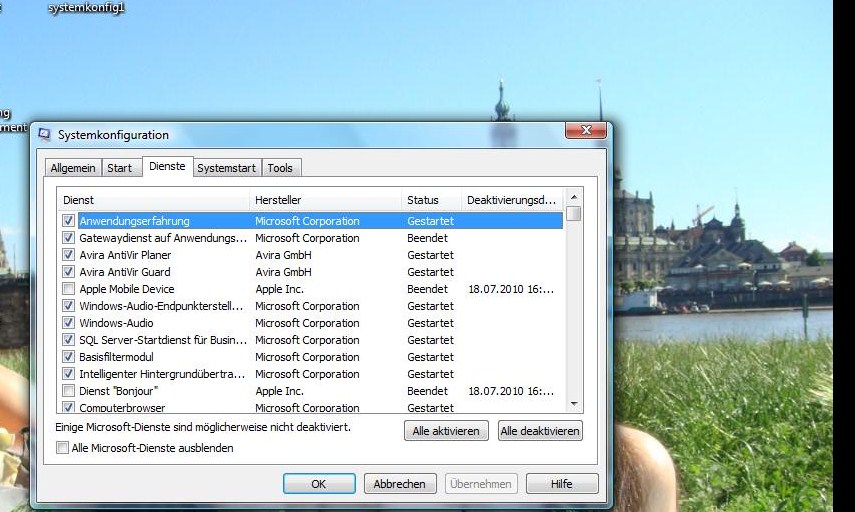Sort services by Dienst column header

[150, 200]
